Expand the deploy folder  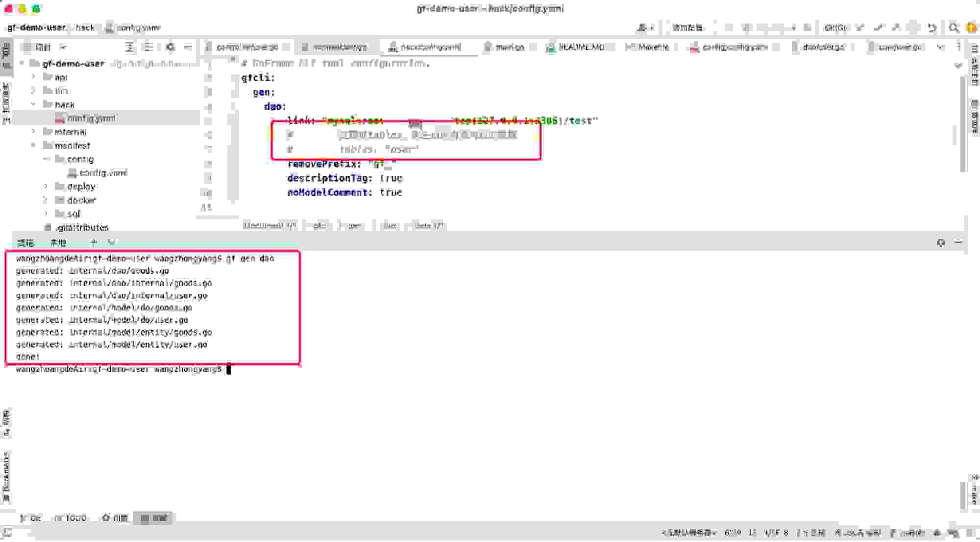pos(46,187)
